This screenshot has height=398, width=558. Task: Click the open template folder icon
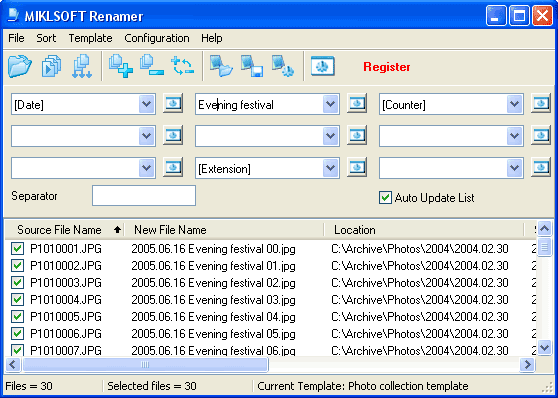(221, 66)
